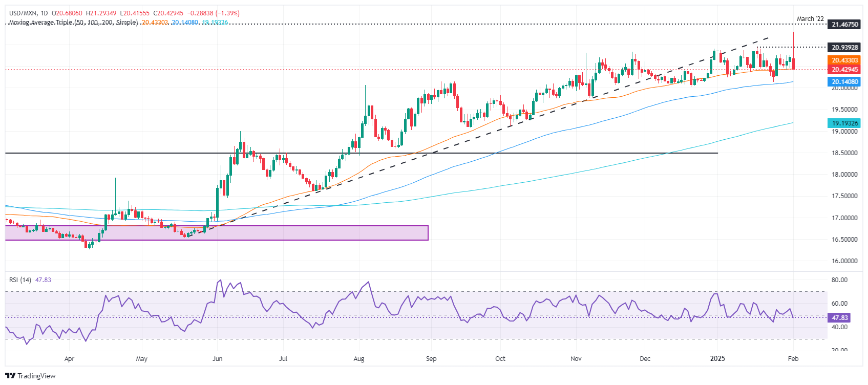Click the Feb label on time axis
868x385 pixels.
793,358
